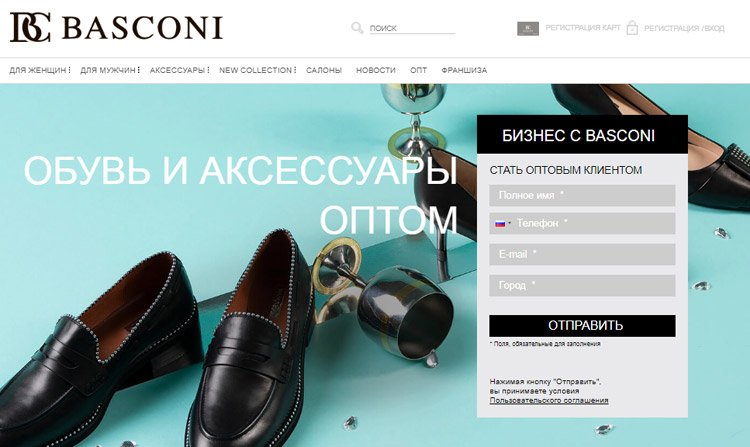Expand the Для мужчин menu
750x447 pixels.
(x=110, y=70)
